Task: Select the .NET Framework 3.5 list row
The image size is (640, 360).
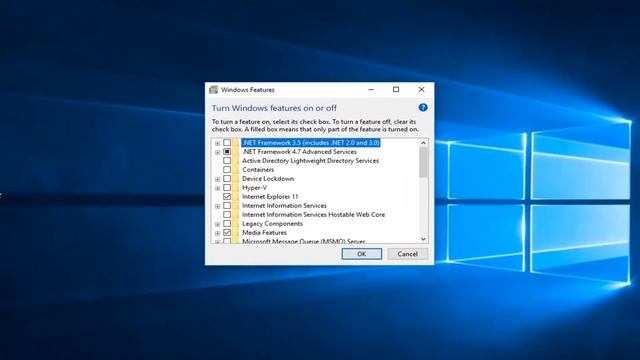Action: tap(311, 143)
